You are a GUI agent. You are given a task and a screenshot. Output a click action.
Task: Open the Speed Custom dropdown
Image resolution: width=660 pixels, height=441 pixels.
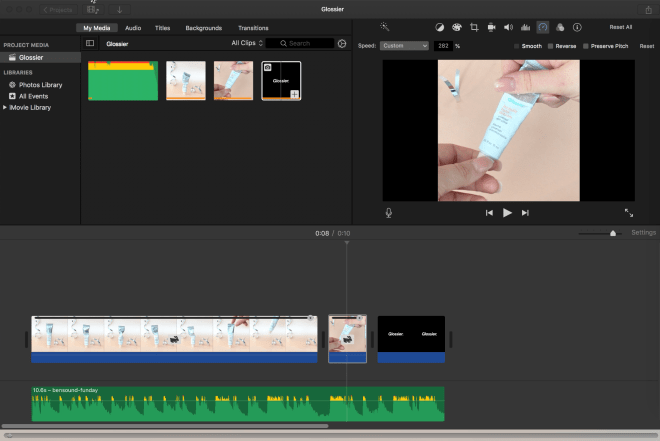click(x=404, y=46)
